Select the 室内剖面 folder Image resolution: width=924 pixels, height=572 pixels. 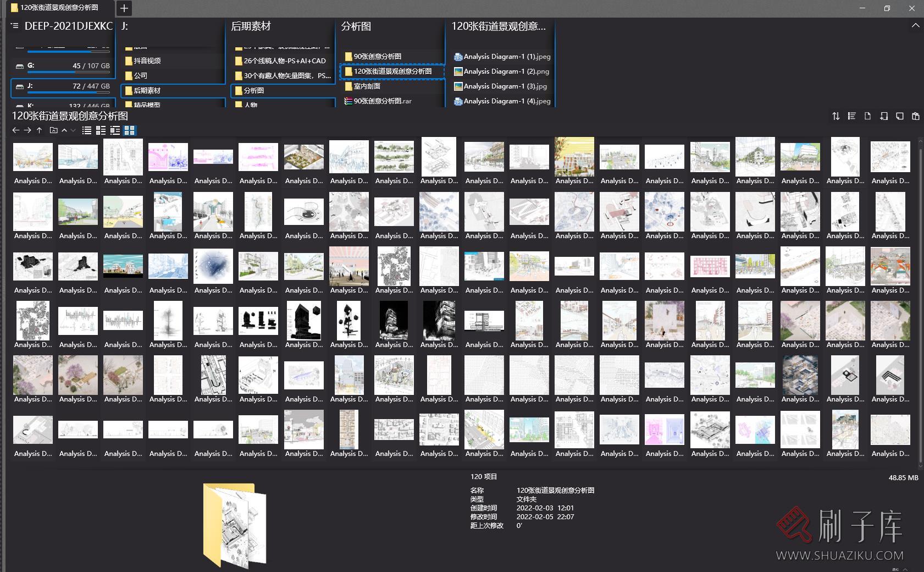(367, 86)
